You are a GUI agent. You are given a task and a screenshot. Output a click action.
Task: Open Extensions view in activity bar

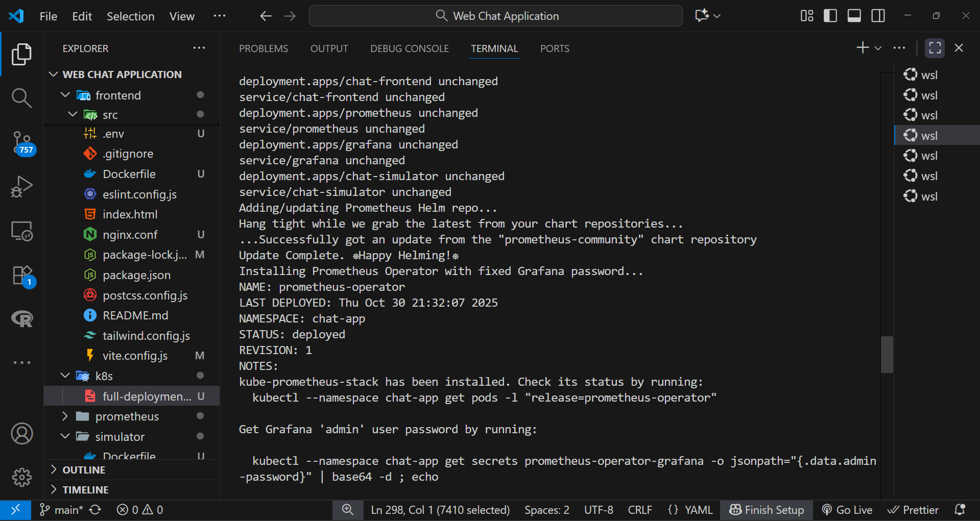21,276
